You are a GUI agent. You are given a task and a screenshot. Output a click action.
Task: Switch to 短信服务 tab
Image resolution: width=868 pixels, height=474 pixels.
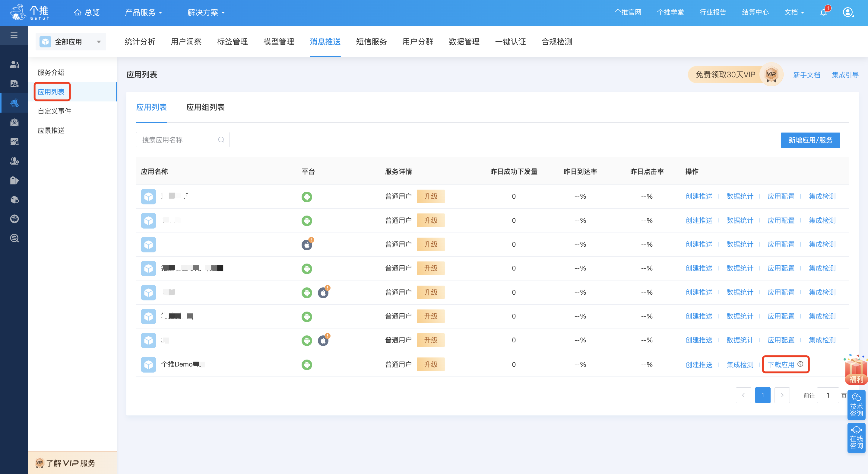click(371, 42)
